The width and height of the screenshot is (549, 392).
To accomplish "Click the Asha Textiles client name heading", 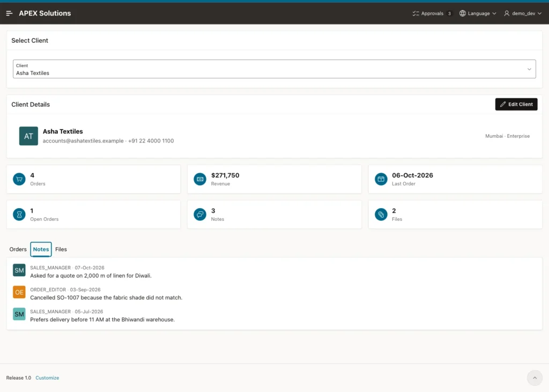I will pyautogui.click(x=63, y=131).
